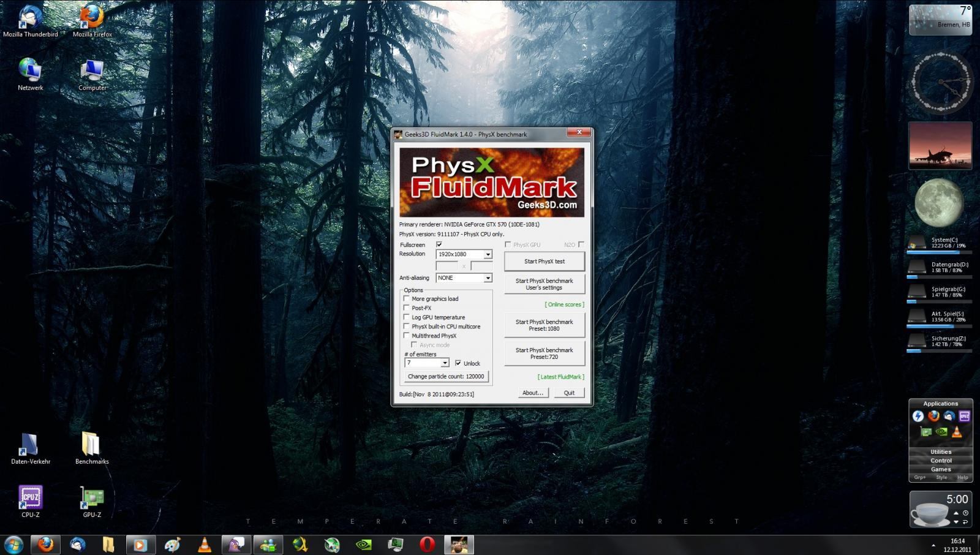Select the Computer desktop icon
The width and height of the screenshot is (980, 555).
[92, 74]
